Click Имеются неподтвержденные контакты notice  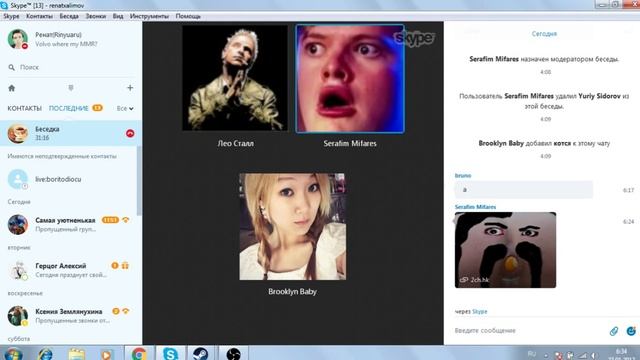click(62, 156)
